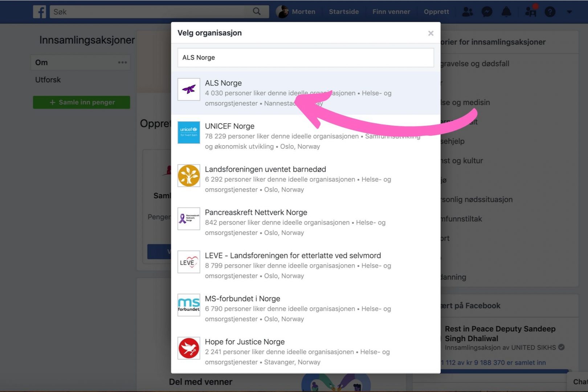
Task: Choose UNICEF Norge from list
Action: [x=229, y=126]
